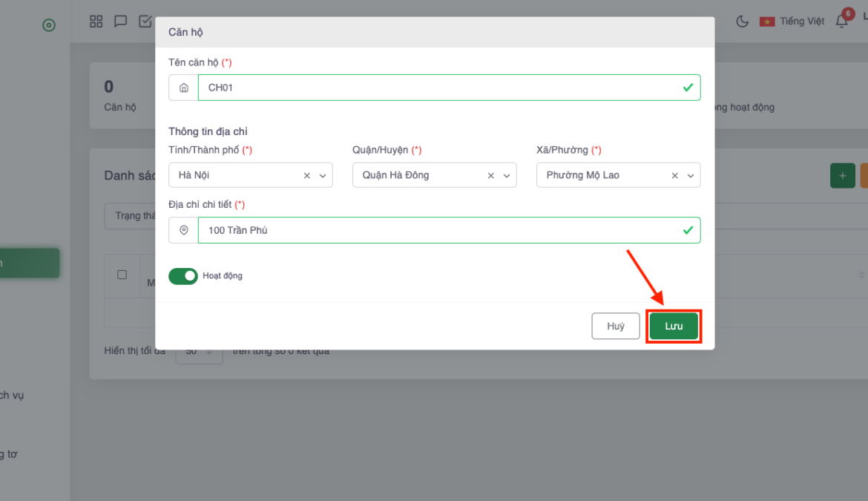Expand the Tỉnh/Thành phố dropdown
Screen dimensions: 868x501
323,176
